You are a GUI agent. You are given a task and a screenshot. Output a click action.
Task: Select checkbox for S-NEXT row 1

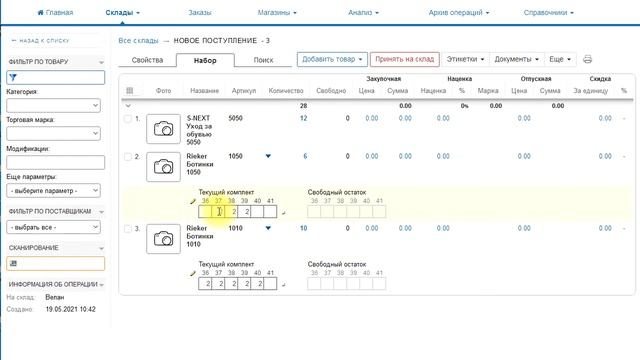(x=128, y=119)
